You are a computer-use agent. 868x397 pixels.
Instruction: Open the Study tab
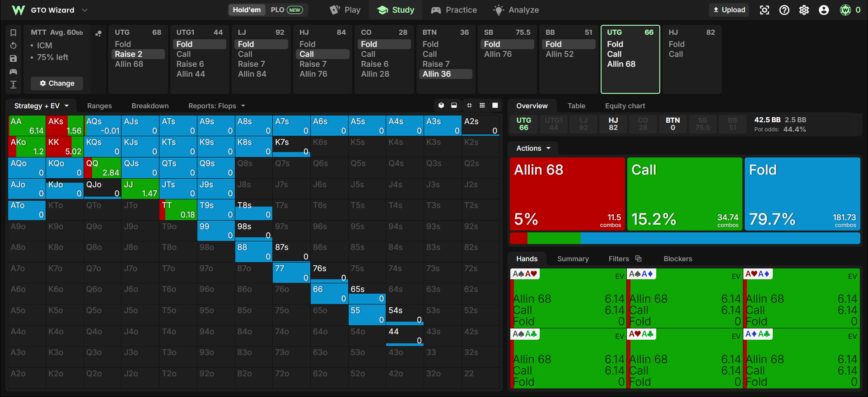[x=396, y=10]
